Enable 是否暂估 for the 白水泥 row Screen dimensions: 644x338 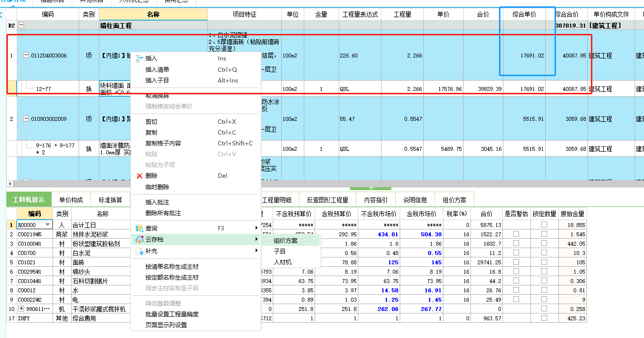click(516, 253)
